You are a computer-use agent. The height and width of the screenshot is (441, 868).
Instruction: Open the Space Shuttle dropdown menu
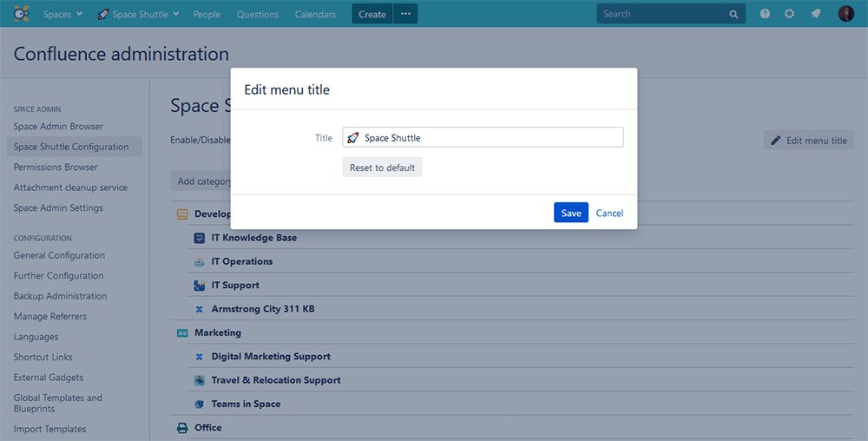point(139,14)
